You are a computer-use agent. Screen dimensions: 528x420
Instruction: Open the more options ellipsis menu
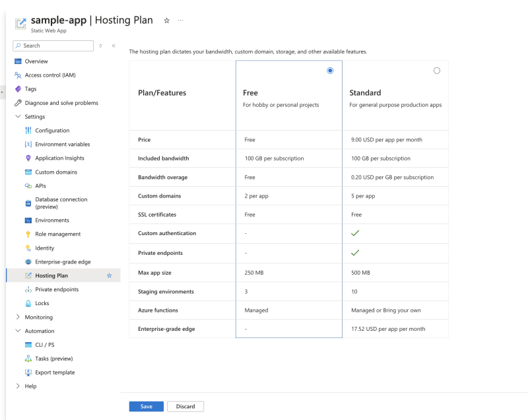180,20
